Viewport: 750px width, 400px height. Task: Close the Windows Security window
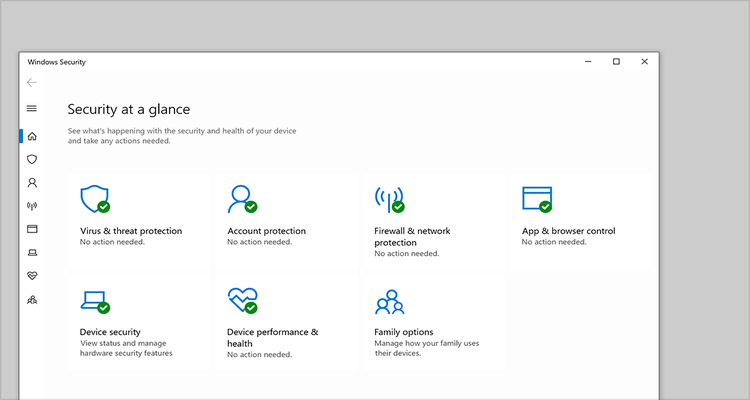point(644,62)
